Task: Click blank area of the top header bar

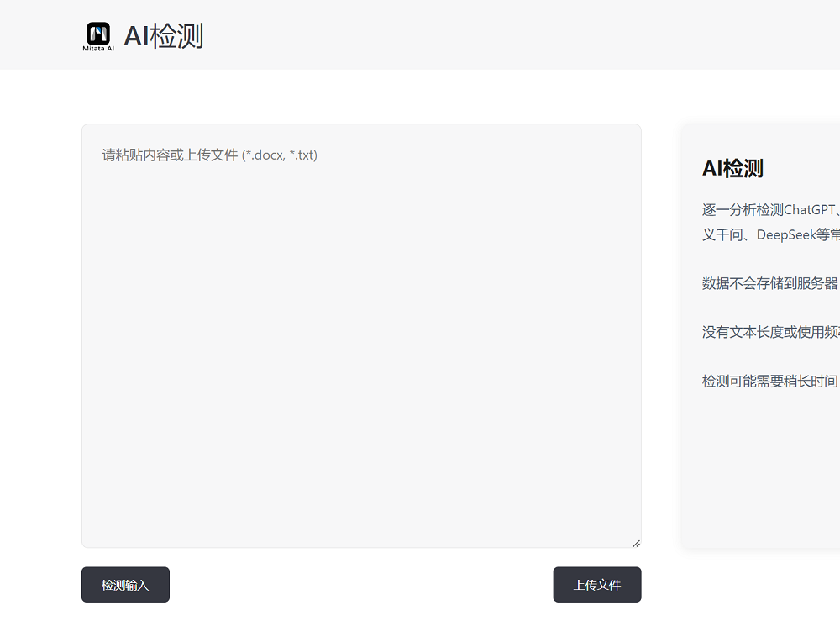Action: (504, 35)
